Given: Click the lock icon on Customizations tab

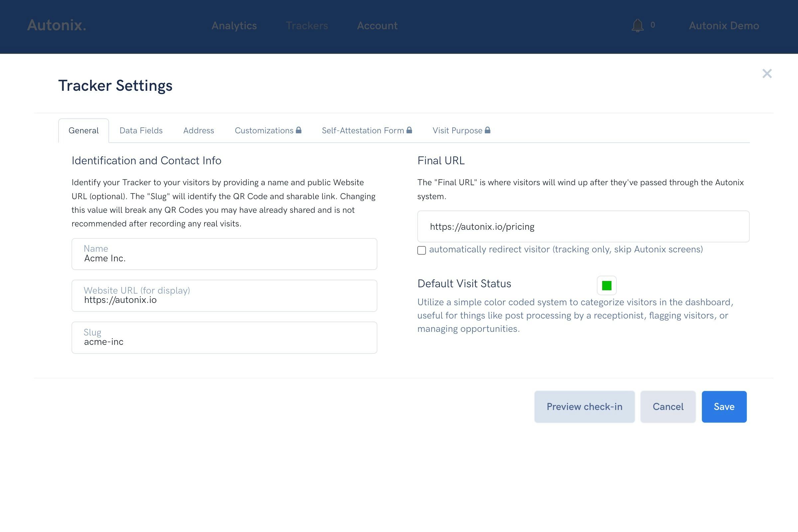Looking at the screenshot, I should [x=299, y=130].
